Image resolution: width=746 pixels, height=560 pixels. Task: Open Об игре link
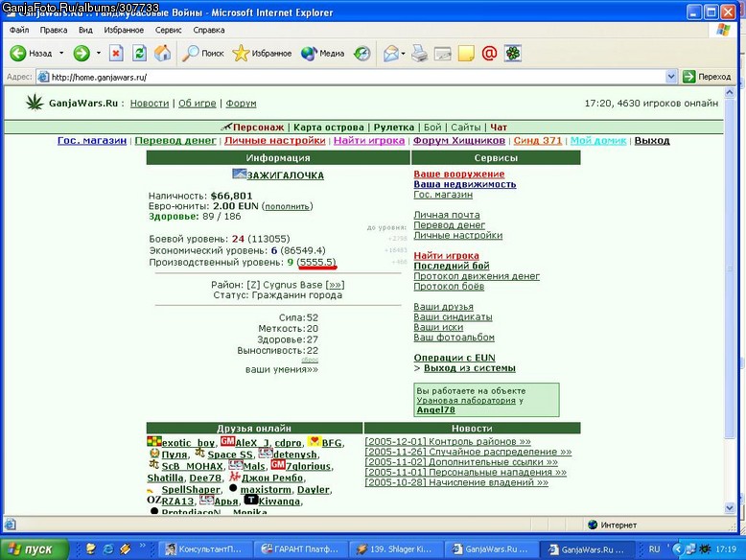[x=197, y=104]
